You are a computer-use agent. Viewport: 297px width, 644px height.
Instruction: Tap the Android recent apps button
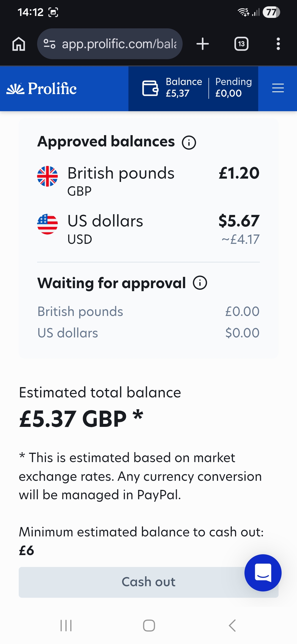66,626
